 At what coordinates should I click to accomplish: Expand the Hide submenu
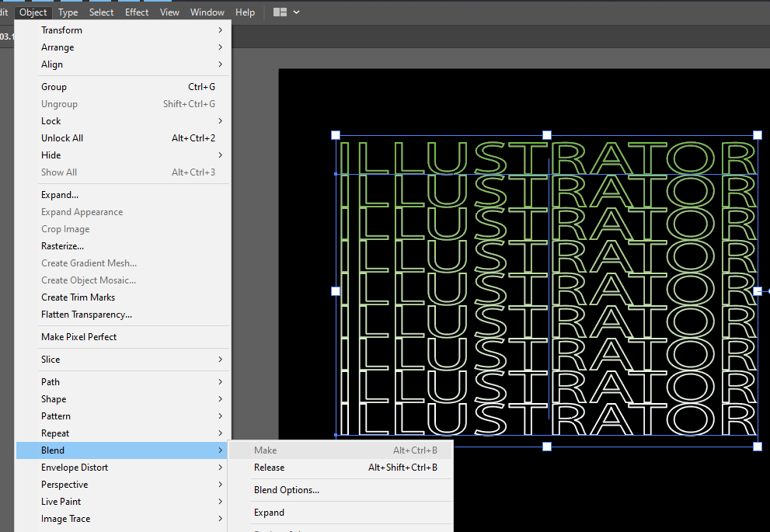point(122,155)
